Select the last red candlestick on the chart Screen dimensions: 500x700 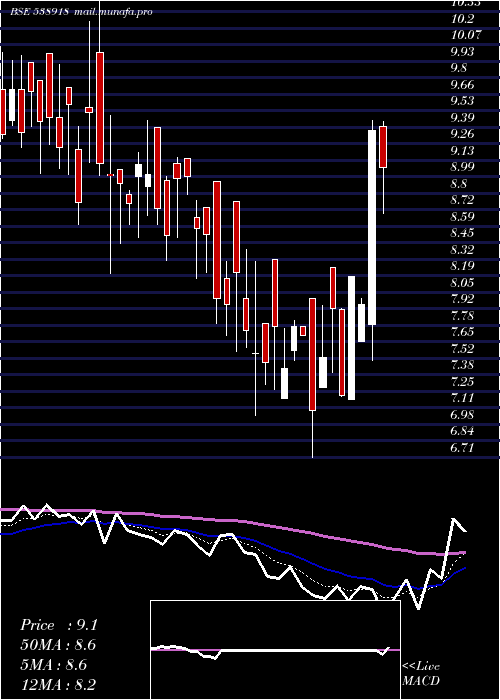pyautogui.click(x=383, y=147)
